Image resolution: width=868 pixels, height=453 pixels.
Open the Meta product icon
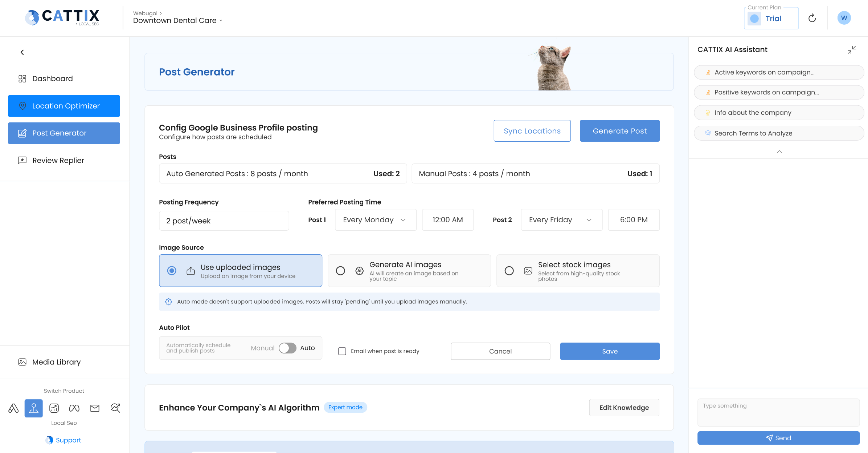pyautogui.click(x=74, y=408)
